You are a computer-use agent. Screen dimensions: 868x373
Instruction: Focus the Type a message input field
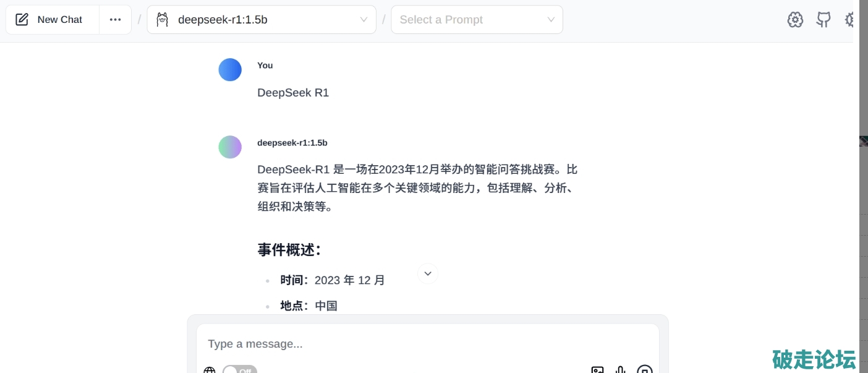pos(428,344)
